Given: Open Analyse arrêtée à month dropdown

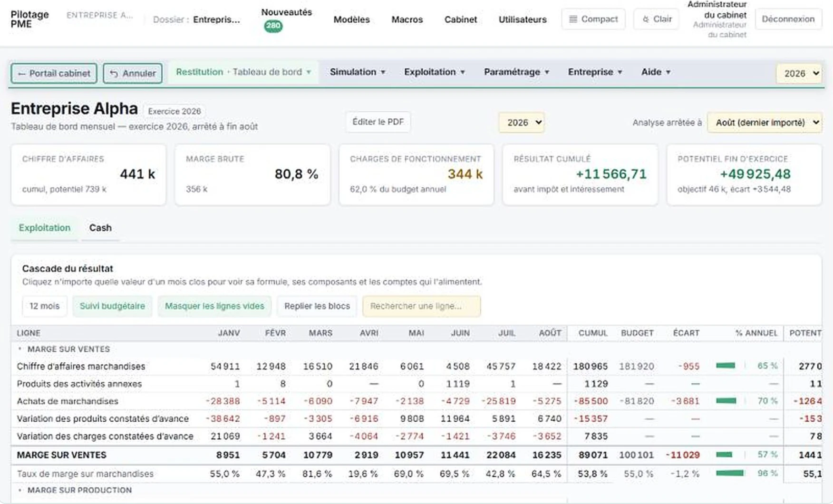Looking at the screenshot, I should coord(765,123).
